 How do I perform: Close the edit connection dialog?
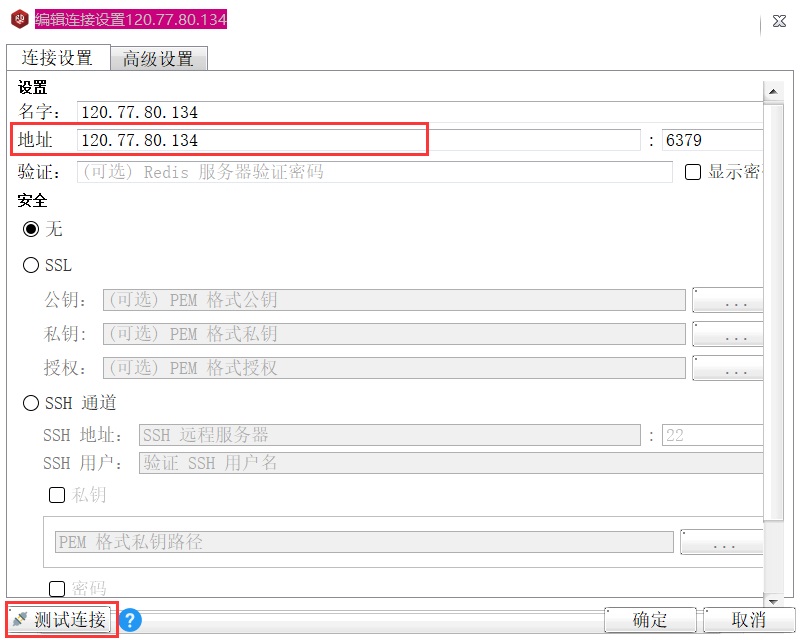coord(779,21)
